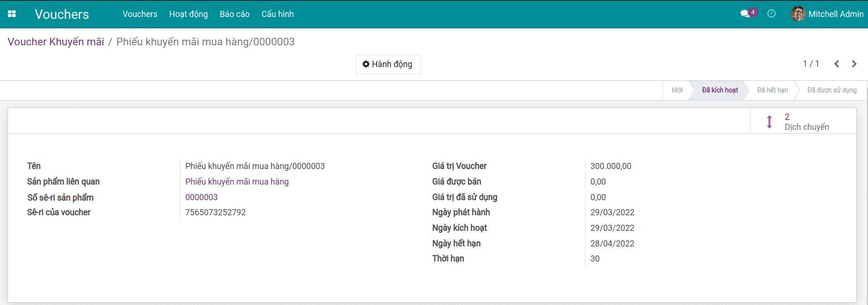Click the Tên field value

[255, 166]
